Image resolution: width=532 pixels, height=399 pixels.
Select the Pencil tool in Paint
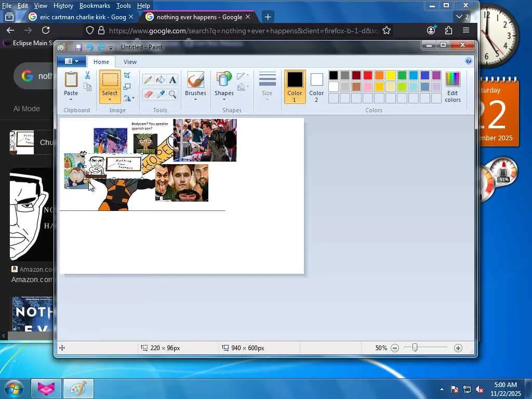click(x=148, y=79)
